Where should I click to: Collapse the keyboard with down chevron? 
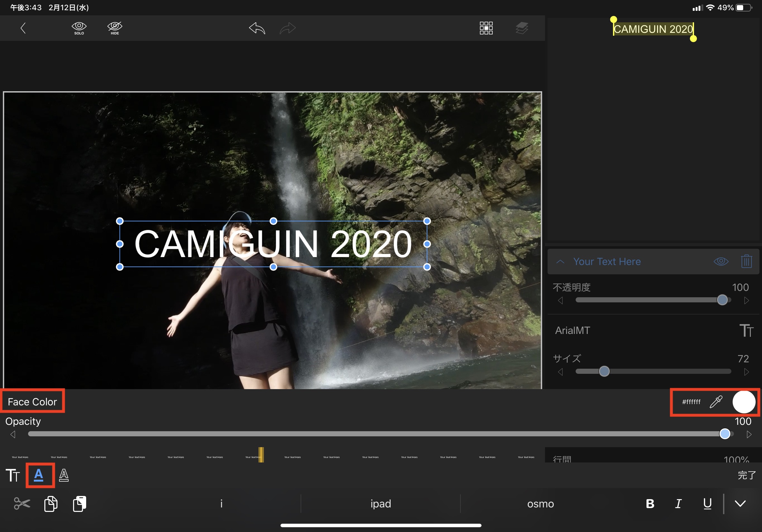(740, 504)
